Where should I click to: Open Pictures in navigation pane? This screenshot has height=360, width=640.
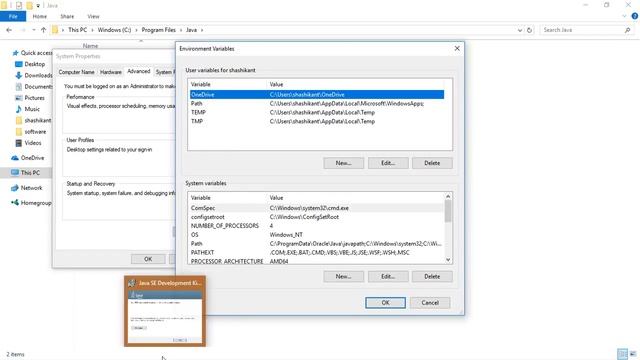30,98
